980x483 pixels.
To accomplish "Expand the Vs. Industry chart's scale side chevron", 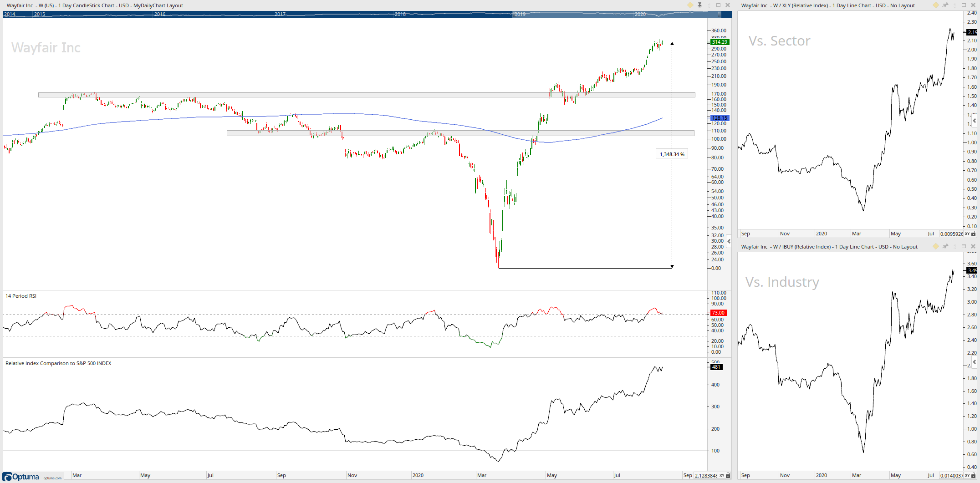I will (975, 362).
